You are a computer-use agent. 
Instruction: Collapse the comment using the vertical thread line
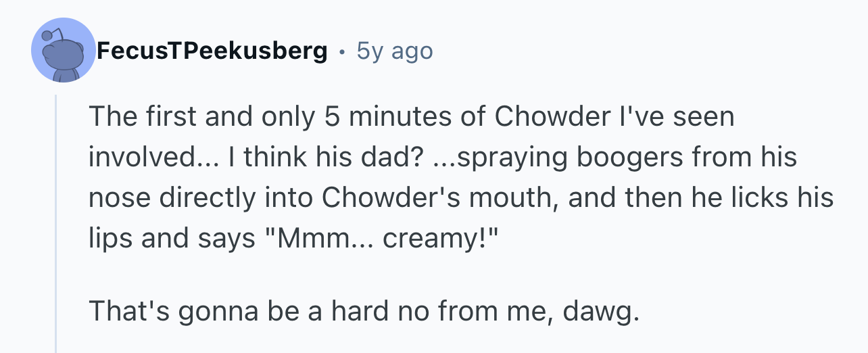[x=56, y=224]
